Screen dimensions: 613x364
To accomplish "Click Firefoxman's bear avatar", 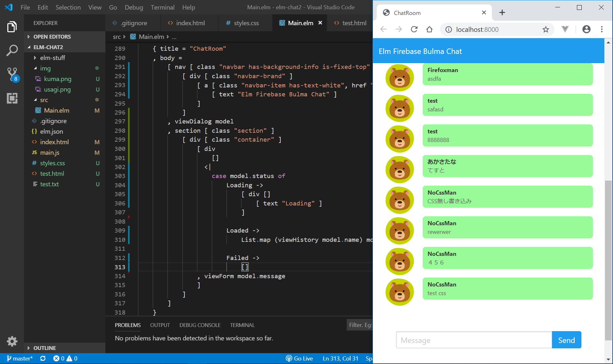I will click(x=399, y=78).
